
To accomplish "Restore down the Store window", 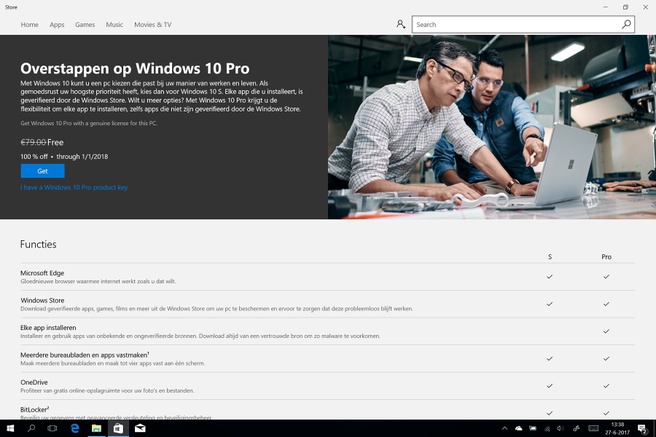I will [625, 7].
